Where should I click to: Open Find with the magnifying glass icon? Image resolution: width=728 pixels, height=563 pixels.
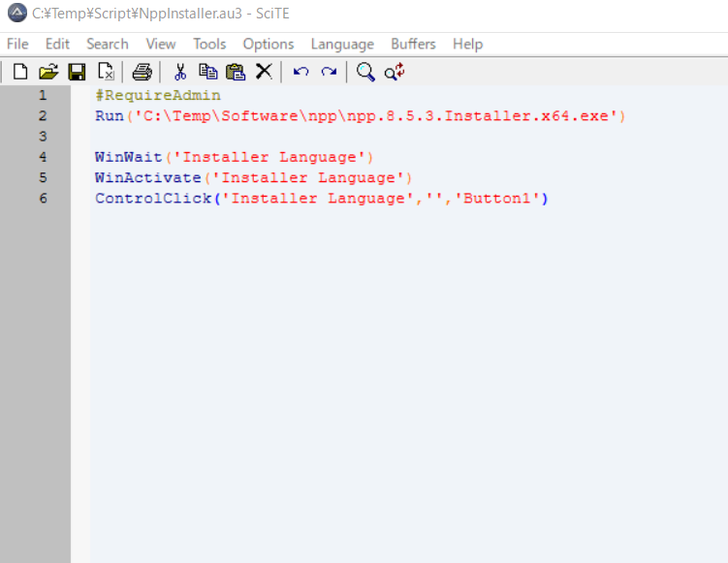[365, 72]
